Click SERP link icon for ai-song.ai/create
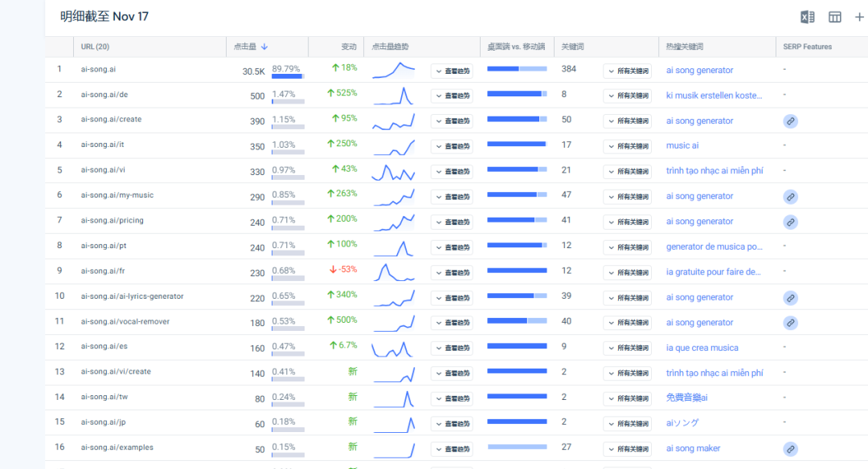The height and width of the screenshot is (469, 868). tap(791, 121)
